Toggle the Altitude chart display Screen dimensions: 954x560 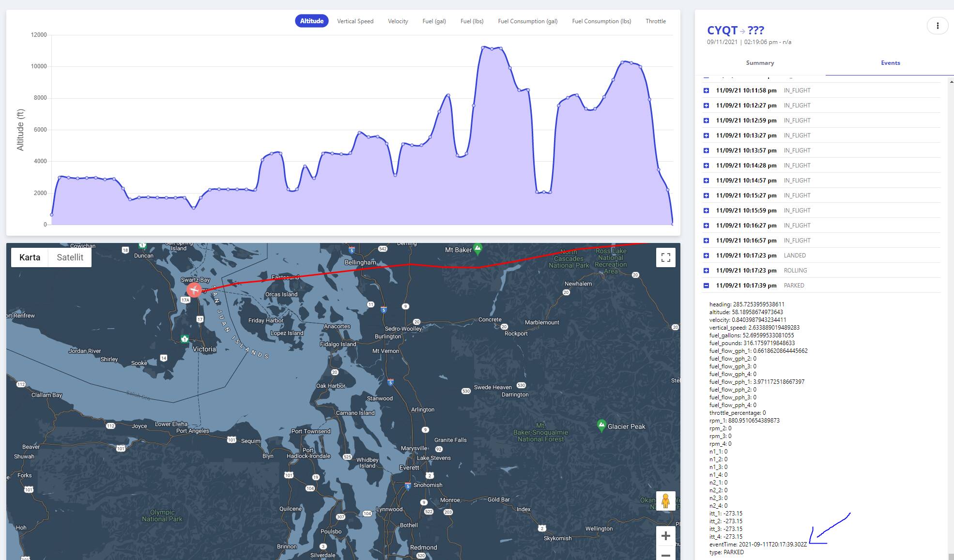point(311,21)
